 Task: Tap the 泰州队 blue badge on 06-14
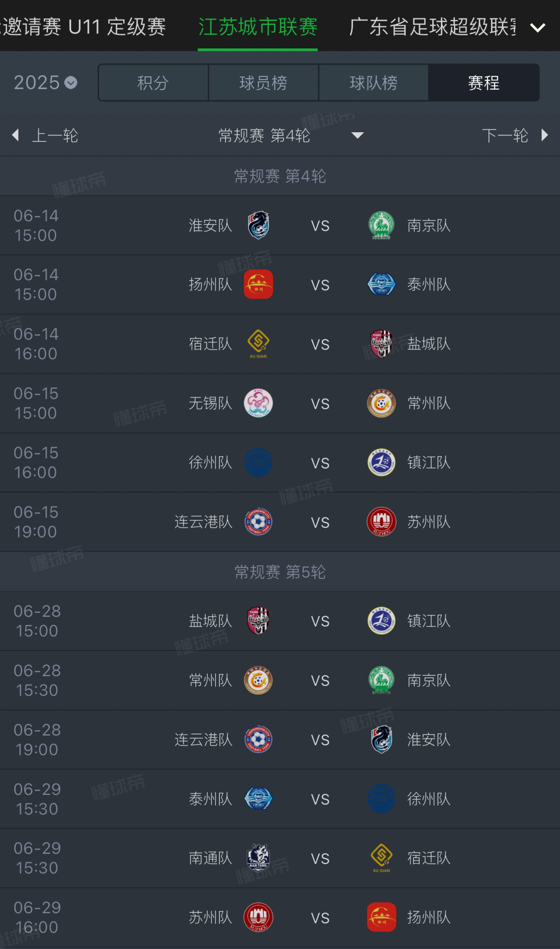[x=381, y=284]
